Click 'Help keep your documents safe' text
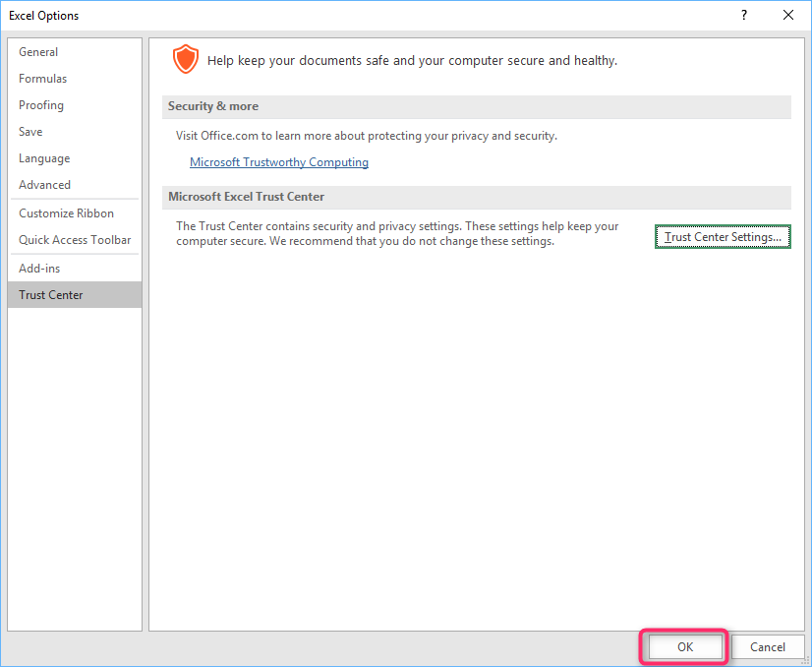Screen dimensions: 812x667 [x=412, y=61]
